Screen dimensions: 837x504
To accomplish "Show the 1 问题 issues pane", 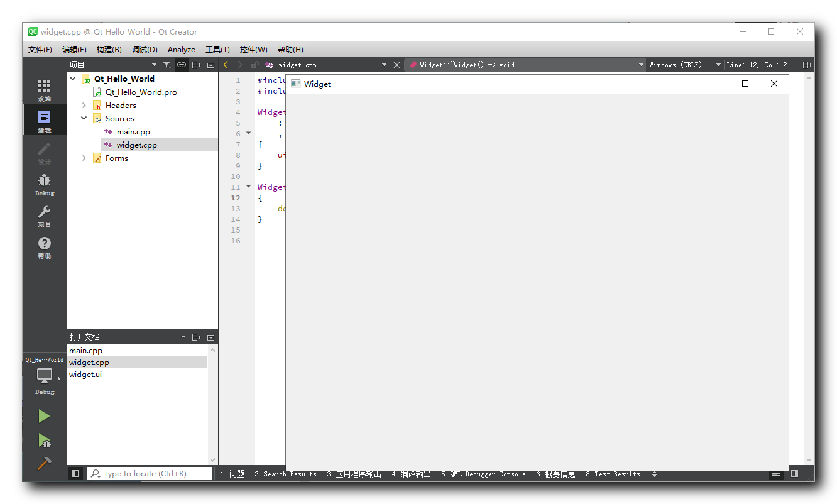I will click(232, 474).
